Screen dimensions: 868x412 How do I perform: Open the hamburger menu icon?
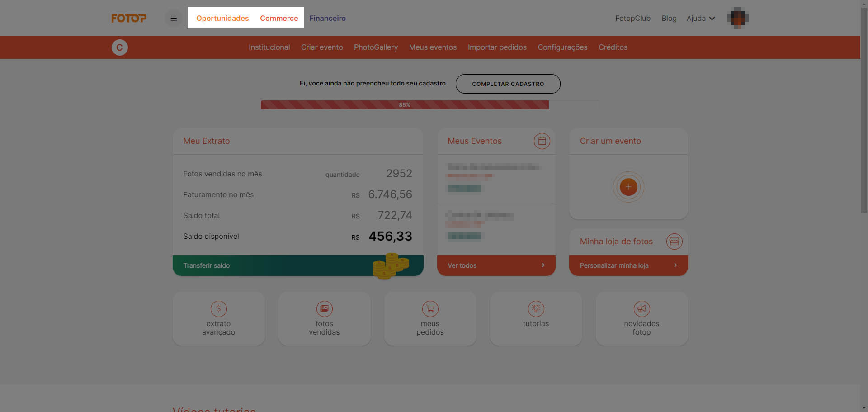coord(174,19)
